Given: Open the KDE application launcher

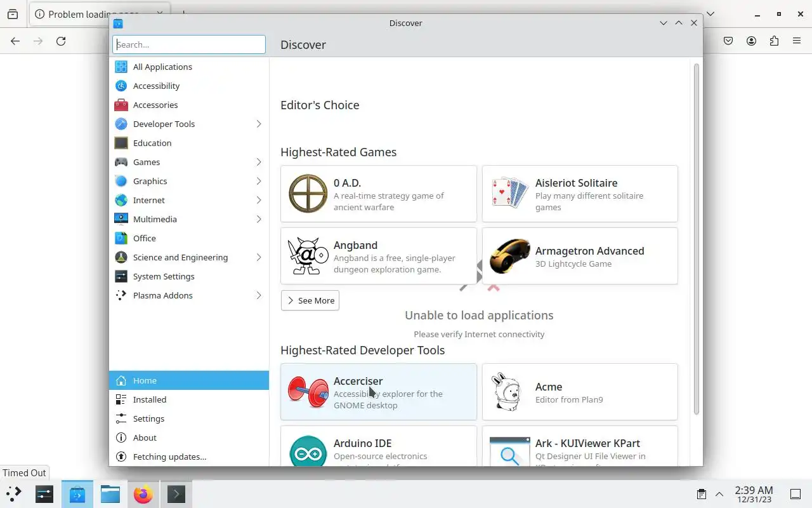Looking at the screenshot, I should point(13,494).
